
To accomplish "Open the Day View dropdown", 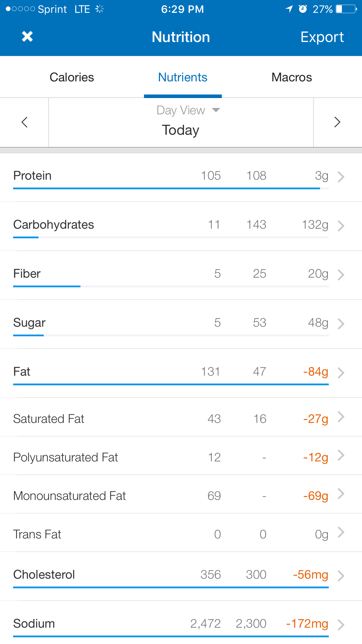I will 188,110.
